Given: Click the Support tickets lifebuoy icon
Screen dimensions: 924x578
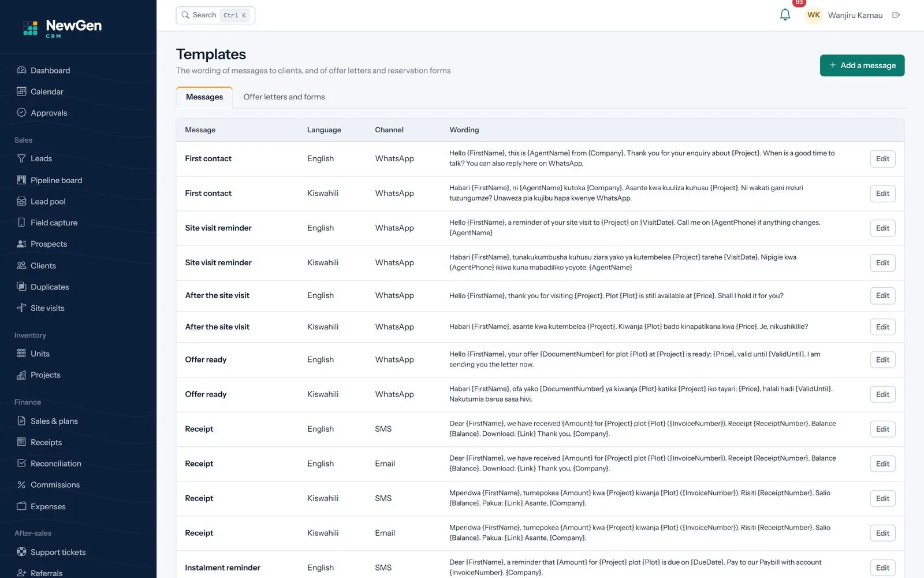Looking at the screenshot, I should (x=21, y=552).
